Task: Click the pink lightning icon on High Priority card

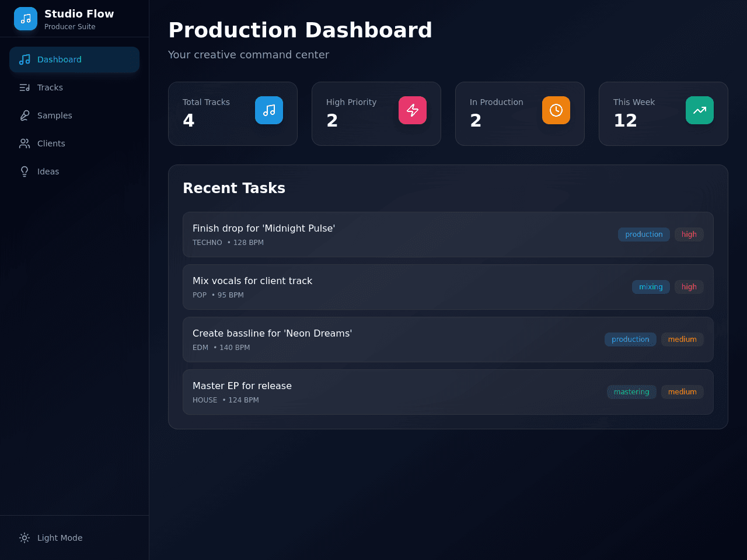Action: coord(413,110)
